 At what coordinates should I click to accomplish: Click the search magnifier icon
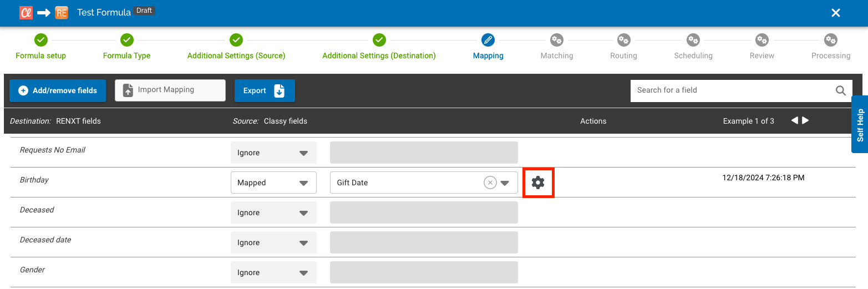tap(841, 90)
